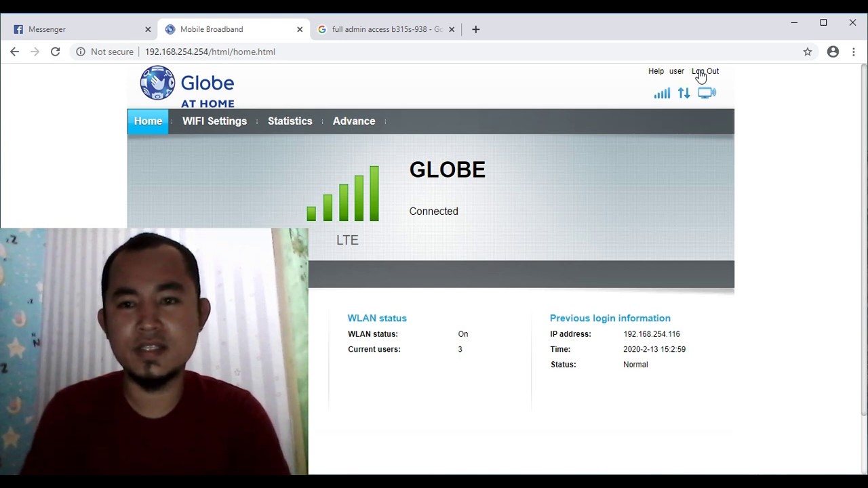Click the IP address 192.168.254.116
This screenshot has height=488, width=868.
[x=652, y=334]
